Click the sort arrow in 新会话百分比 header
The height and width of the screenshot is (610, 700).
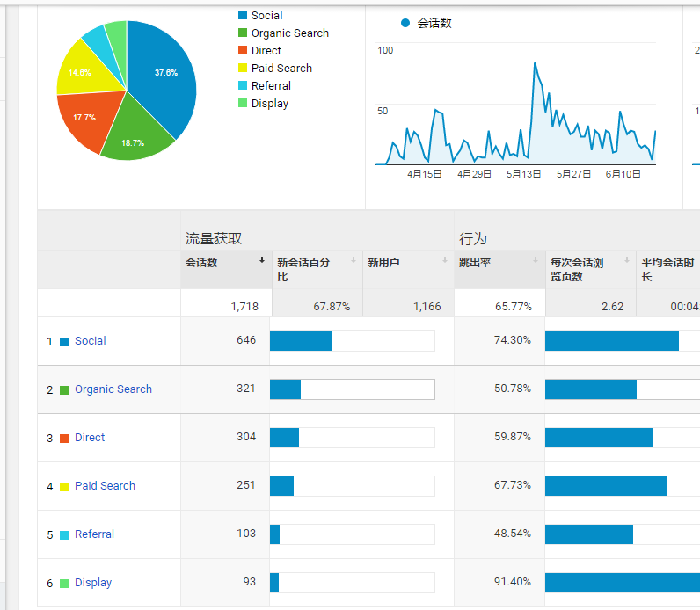[x=353, y=260]
